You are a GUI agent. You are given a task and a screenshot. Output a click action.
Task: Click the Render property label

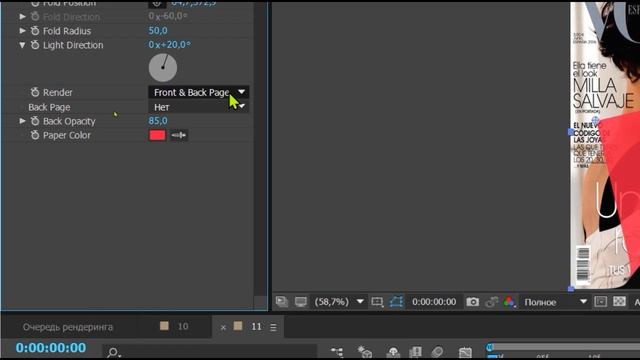pyautogui.click(x=58, y=92)
